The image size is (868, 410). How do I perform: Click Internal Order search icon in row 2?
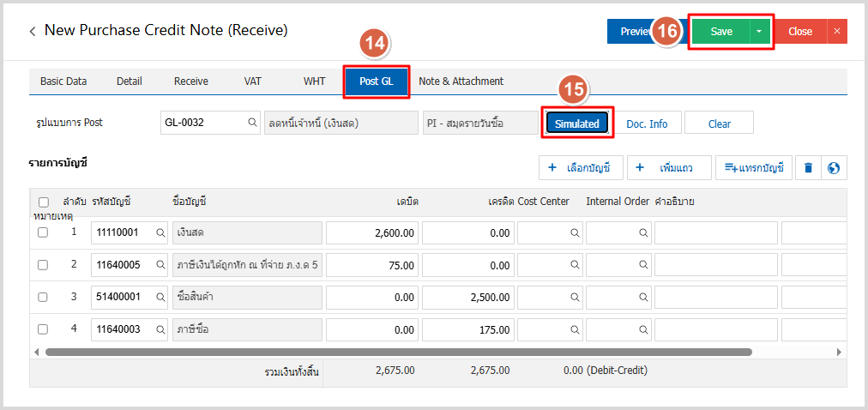click(x=642, y=265)
